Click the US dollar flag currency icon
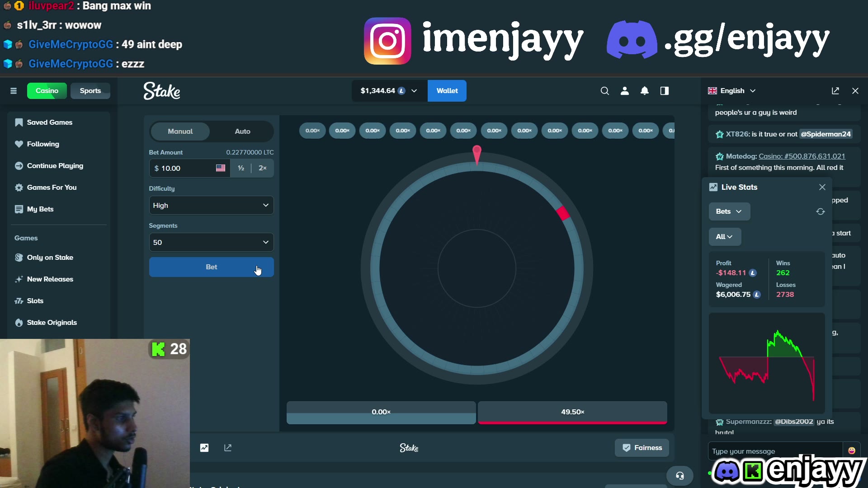868x488 pixels. [x=221, y=168]
